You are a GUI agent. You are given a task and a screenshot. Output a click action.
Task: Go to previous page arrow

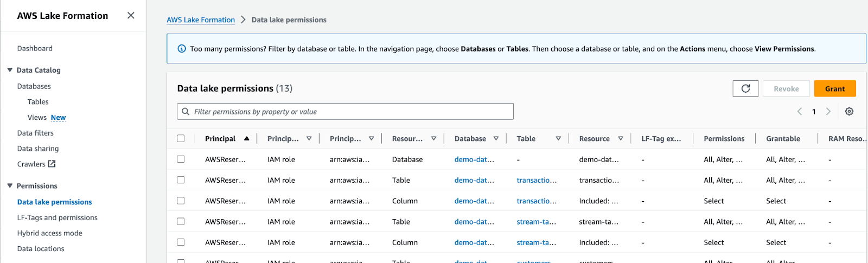point(799,111)
